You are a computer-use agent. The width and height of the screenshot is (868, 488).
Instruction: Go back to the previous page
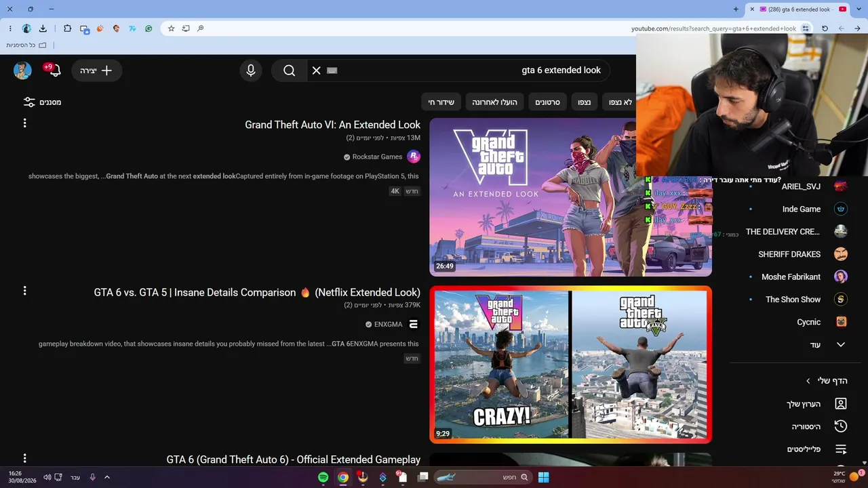point(857,28)
